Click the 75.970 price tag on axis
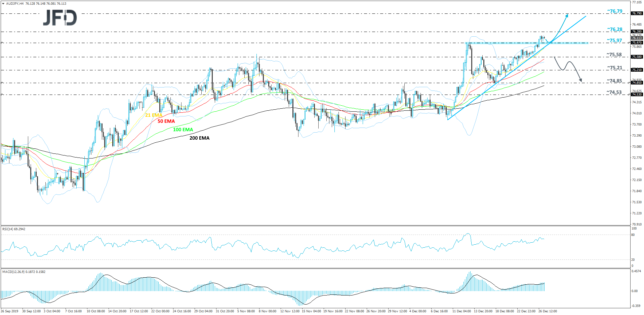 pyautogui.click(x=637, y=43)
